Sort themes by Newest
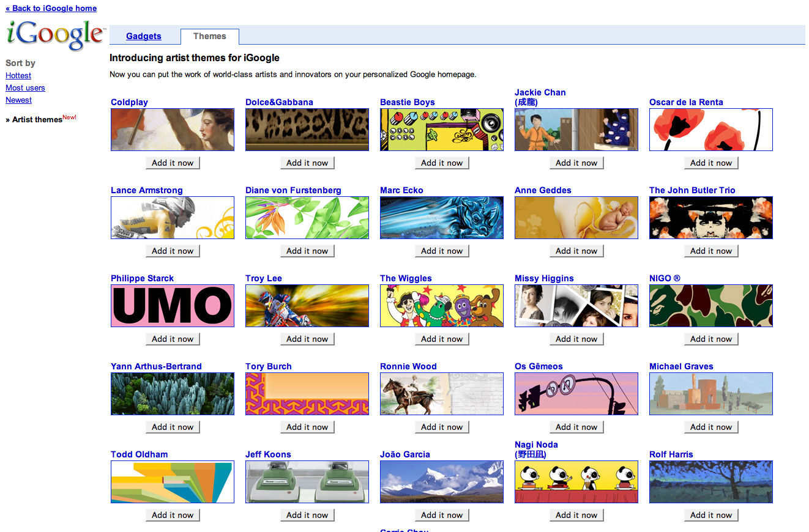Screen dimensions: 809x532 (x=18, y=100)
